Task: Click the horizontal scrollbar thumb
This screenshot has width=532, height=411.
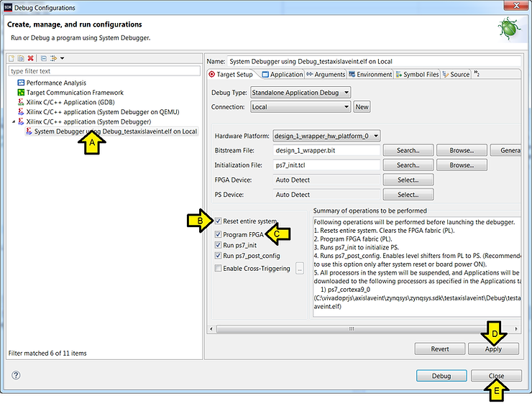Action: [x=351, y=328]
